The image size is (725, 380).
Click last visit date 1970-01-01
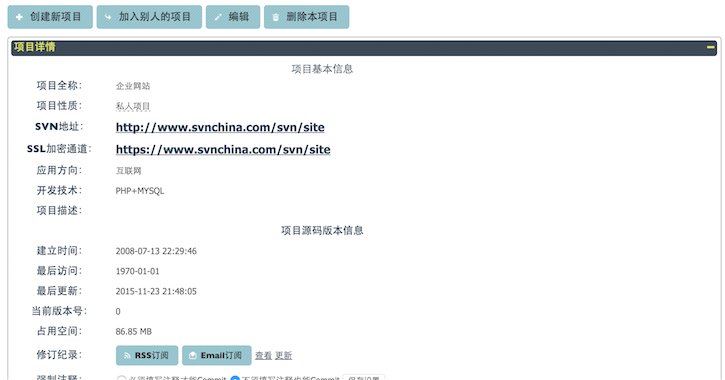137,271
